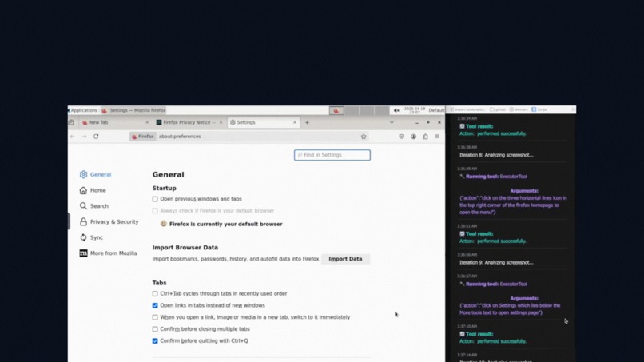
Task: Click the '3:36:34 AM' timestamp in log
Action: (467, 118)
